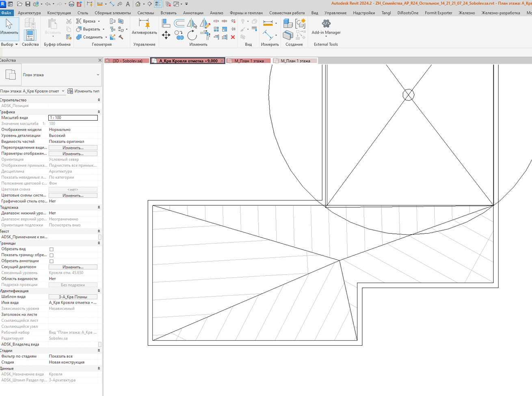Click the Высокий detail level value
This screenshot has height=396, width=532.
(57, 136)
